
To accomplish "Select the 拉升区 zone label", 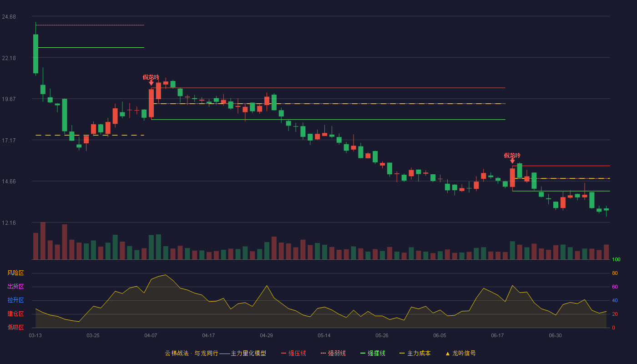I will coord(15,300).
